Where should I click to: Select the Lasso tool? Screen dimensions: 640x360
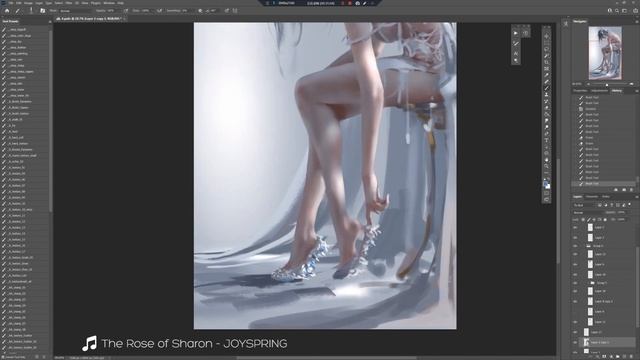pyautogui.click(x=547, y=49)
